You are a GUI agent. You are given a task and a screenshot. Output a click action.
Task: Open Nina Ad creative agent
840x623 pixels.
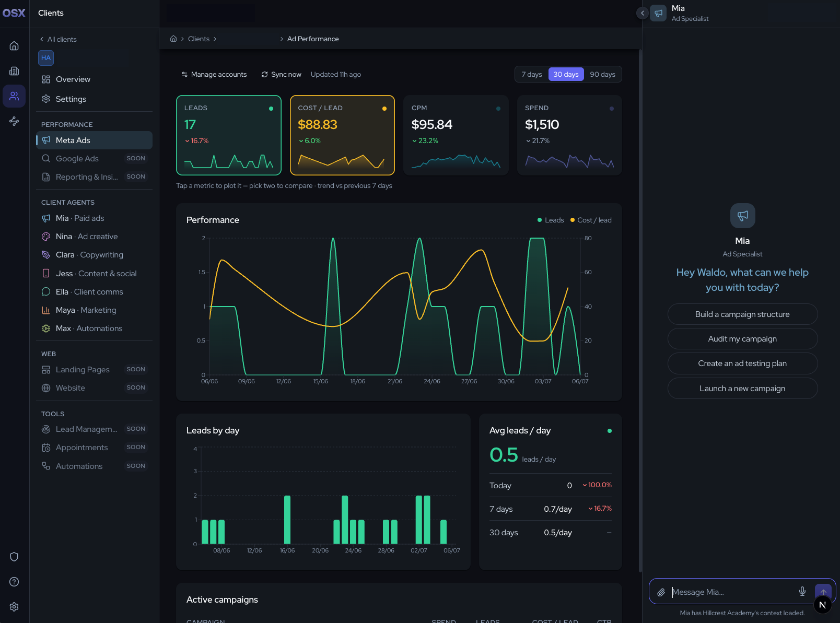pos(95,237)
